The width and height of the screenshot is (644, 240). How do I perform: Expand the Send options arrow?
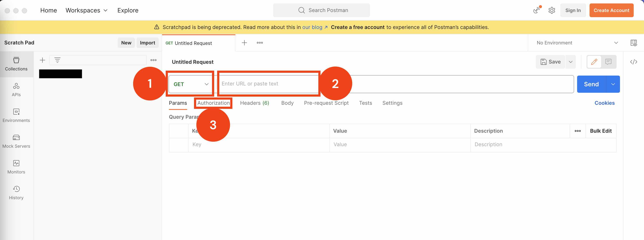[x=613, y=84]
